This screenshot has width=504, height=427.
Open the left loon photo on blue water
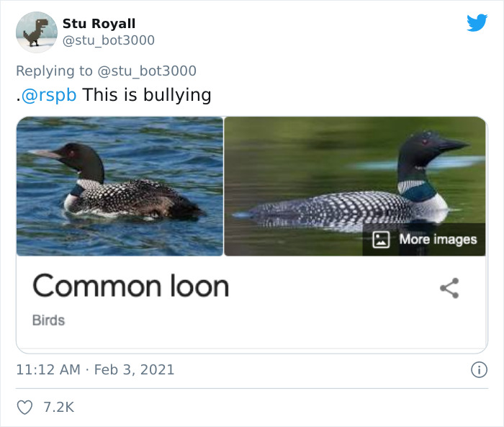[x=120, y=186]
